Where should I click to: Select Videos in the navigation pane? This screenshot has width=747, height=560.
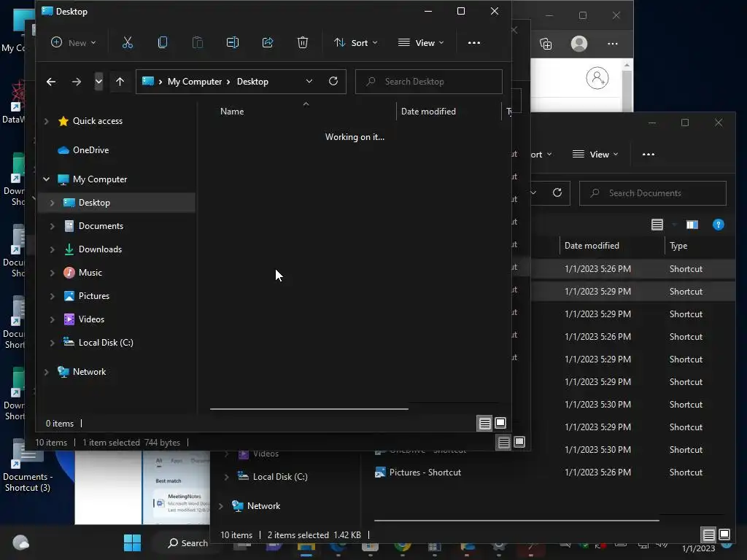pyautogui.click(x=91, y=319)
